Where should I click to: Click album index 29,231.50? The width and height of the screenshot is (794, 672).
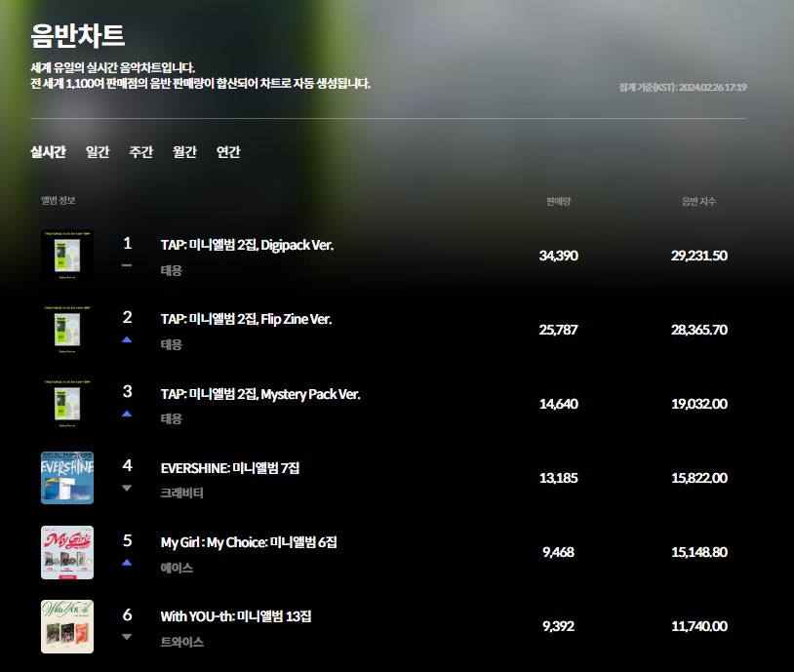click(x=699, y=256)
